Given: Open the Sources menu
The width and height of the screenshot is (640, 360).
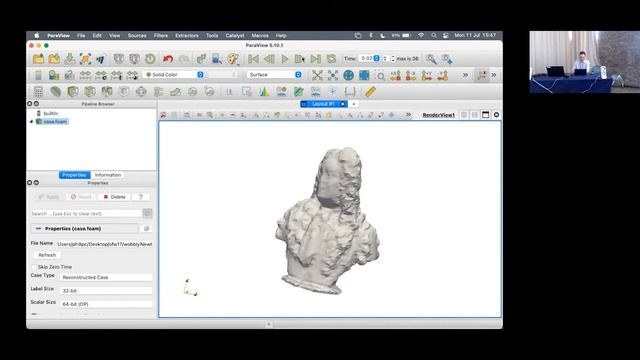Looking at the screenshot, I should [137, 36].
